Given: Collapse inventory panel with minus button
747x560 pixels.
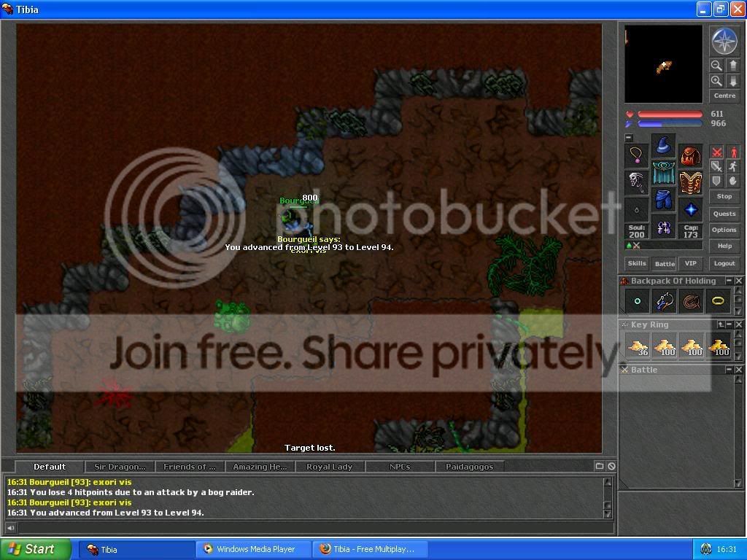Looking at the screenshot, I should [x=629, y=138].
